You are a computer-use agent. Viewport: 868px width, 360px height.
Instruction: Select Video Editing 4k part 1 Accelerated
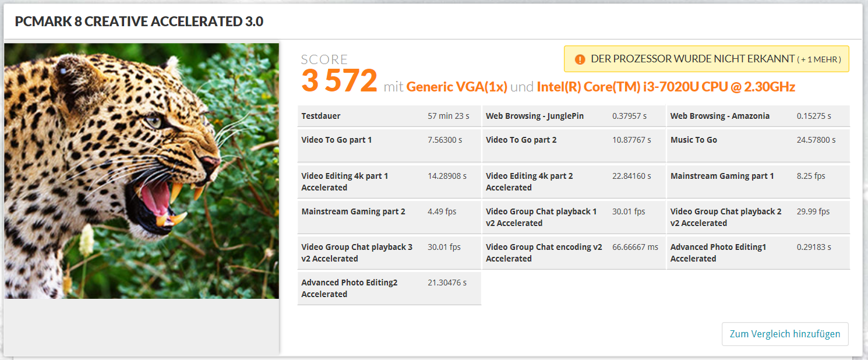pyautogui.click(x=389, y=181)
